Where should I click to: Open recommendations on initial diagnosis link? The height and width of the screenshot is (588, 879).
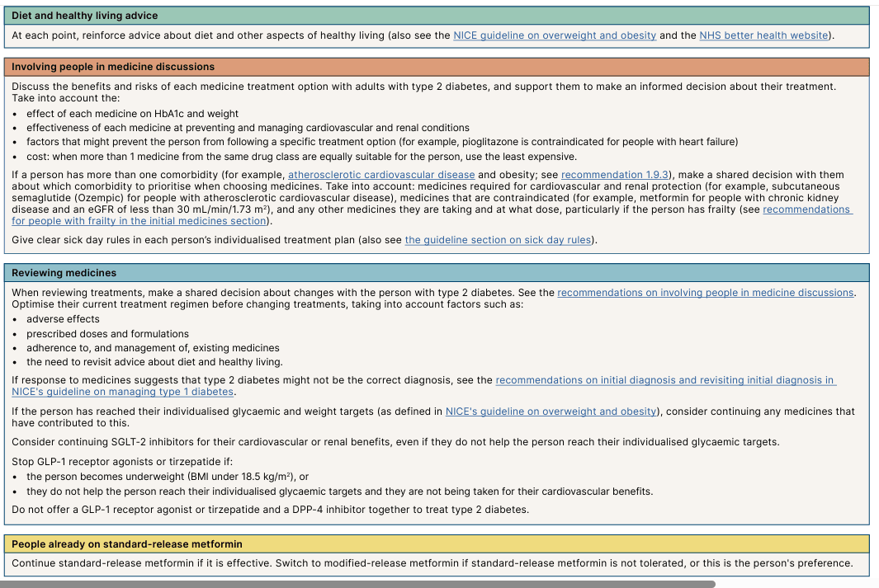[664, 380]
